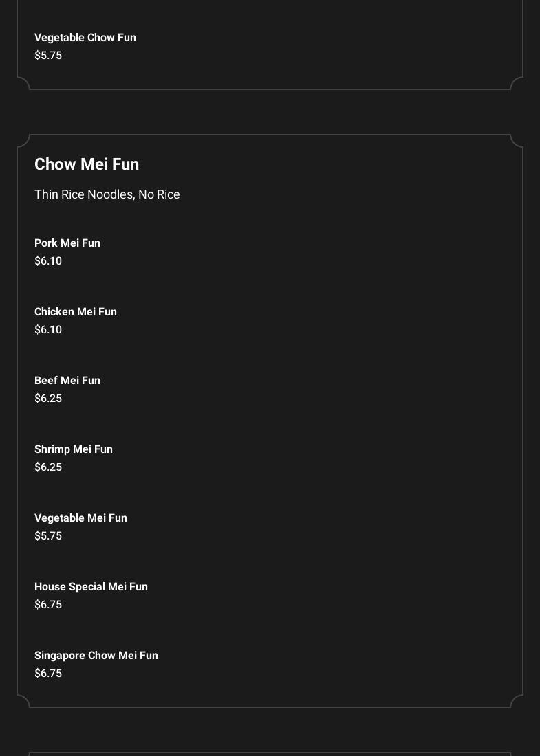The image size is (540, 756).
Task: Click the Chicken Mei Fun $6.10 price
Action: [48, 330]
